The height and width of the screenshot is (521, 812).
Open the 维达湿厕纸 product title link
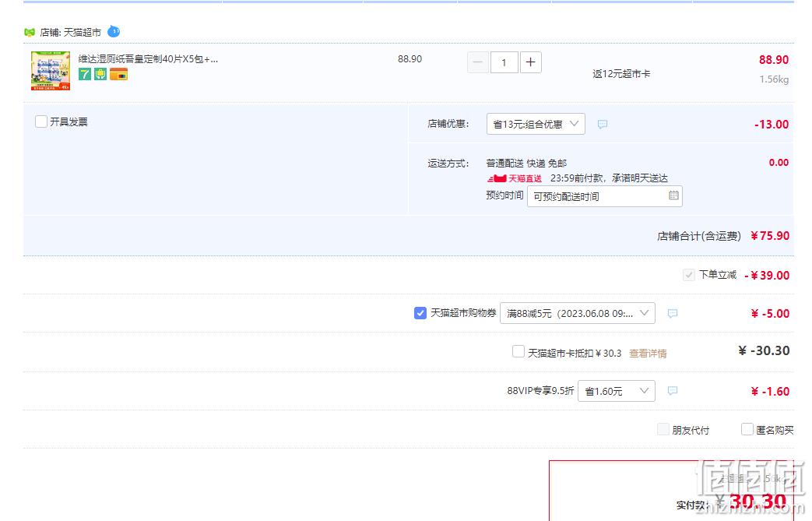[148, 59]
